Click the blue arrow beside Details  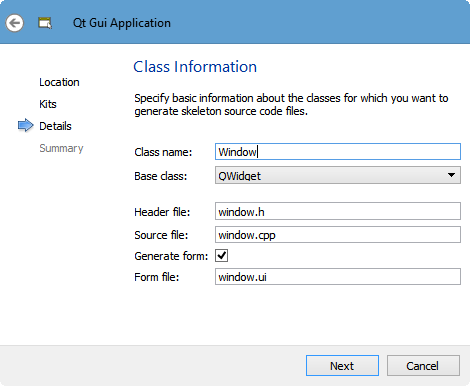[25, 125]
